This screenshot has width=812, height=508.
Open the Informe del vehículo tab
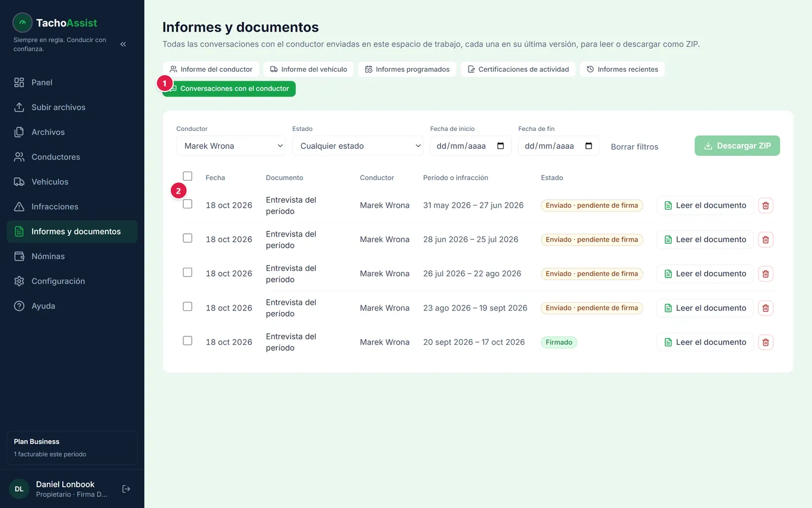[x=308, y=69]
